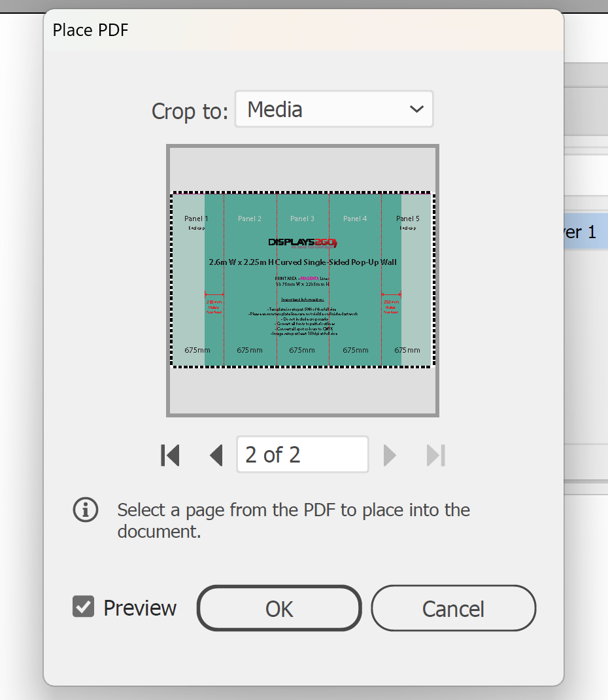
Task: Cancel the Place PDF dialog
Action: 453,608
